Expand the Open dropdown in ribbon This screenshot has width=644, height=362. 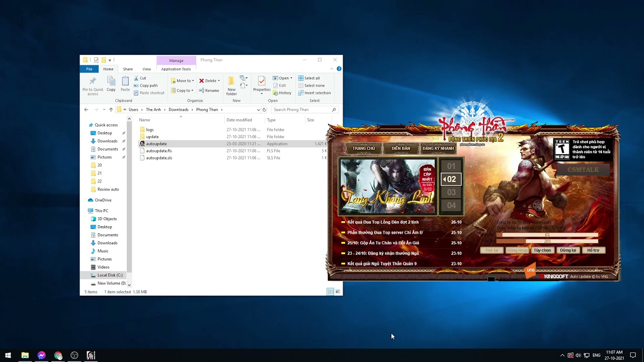point(291,78)
